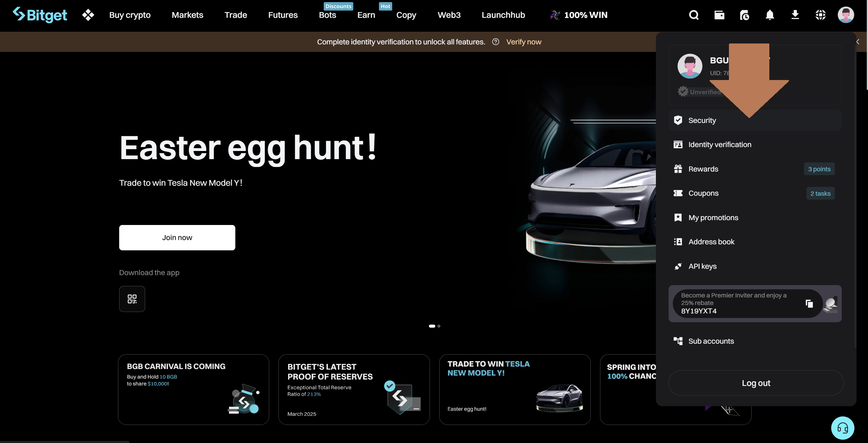
Task: Open Address book entry
Action: tap(755, 242)
